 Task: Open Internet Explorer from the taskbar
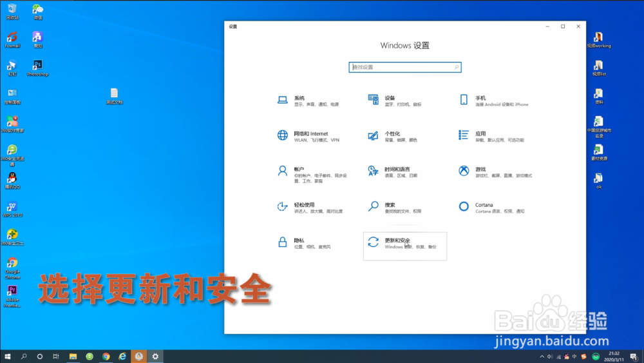122,357
